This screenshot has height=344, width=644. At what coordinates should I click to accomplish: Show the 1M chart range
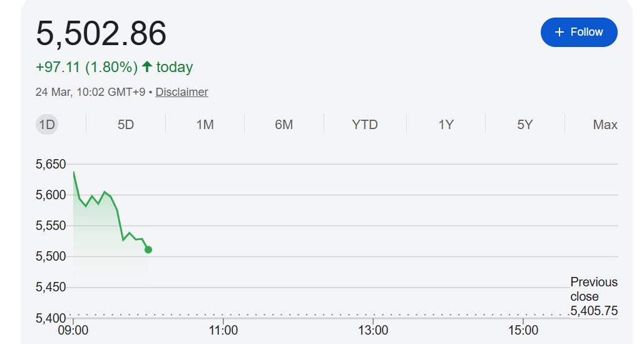pyautogui.click(x=205, y=125)
